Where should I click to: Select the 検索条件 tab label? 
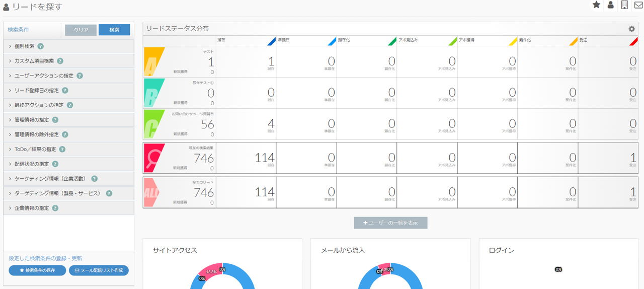(18, 30)
